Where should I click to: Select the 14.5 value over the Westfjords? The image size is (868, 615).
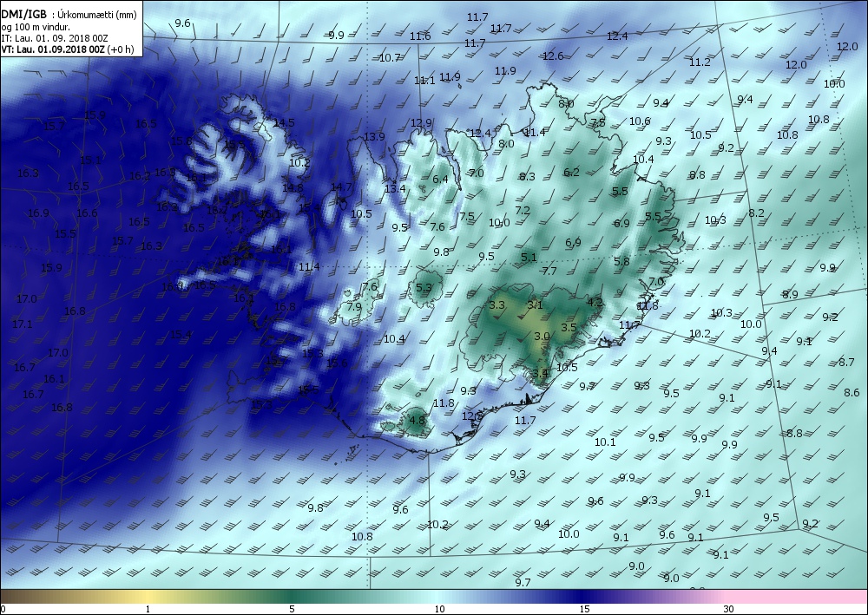click(x=284, y=123)
